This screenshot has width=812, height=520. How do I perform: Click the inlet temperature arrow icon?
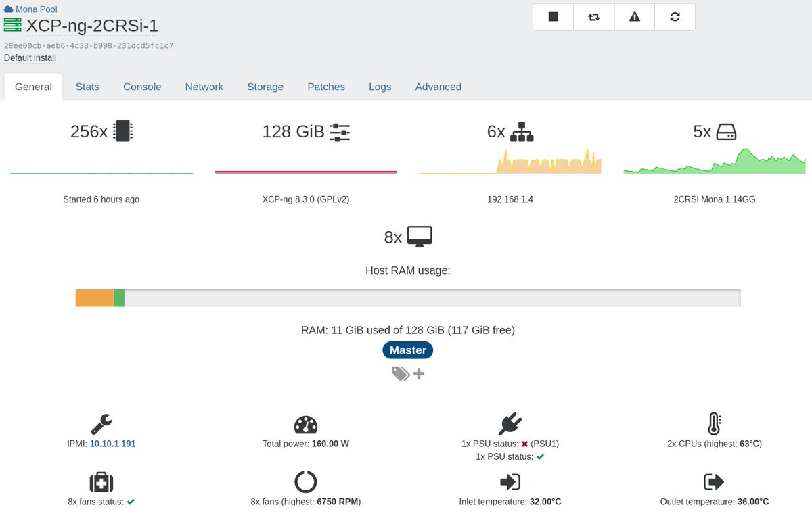click(x=510, y=481)
